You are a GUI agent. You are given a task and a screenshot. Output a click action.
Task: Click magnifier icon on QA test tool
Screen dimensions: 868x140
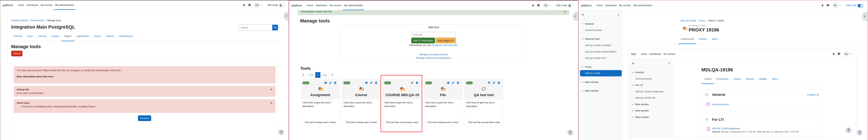coord(489,83)
